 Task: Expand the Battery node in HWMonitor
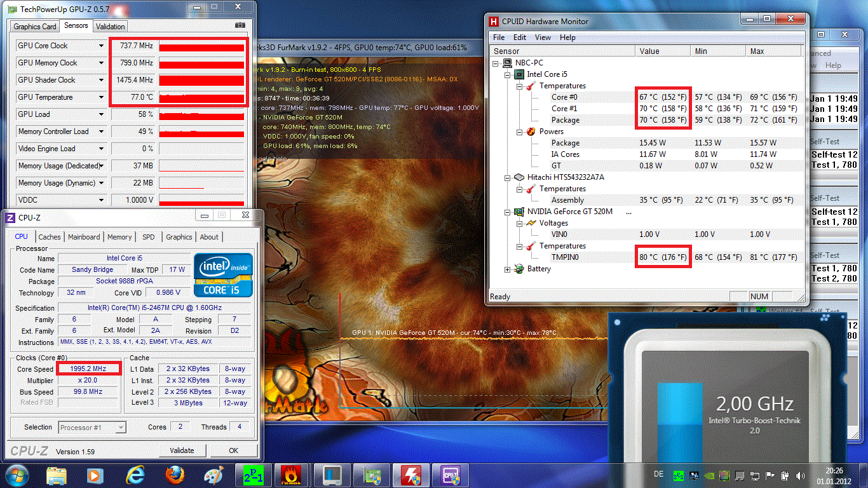coord(508,269)
